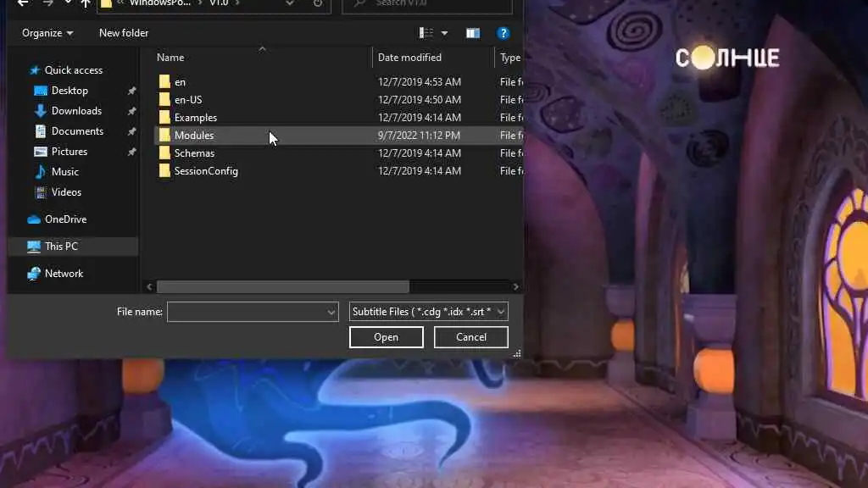Viewport: 868px width, 488px height.
Task: Open Downloads in the navigation pane
Action: pyautogui.click(x=76, y=111)
